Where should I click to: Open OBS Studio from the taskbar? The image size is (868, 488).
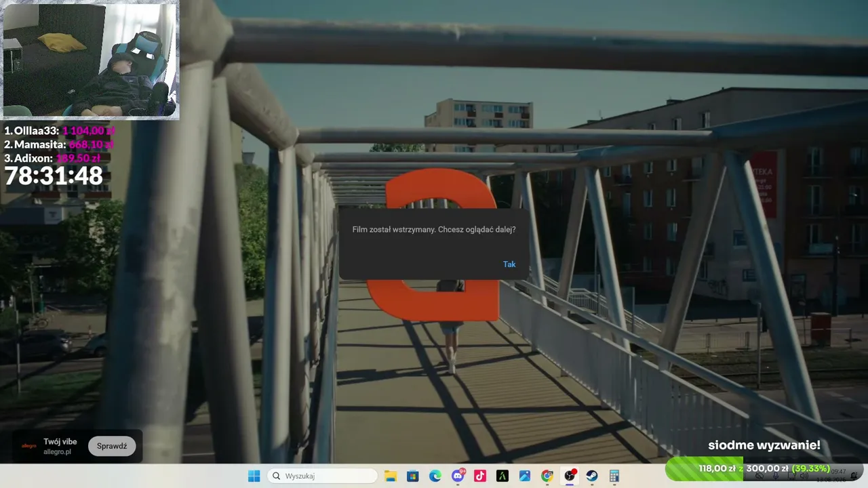(570, 476)
